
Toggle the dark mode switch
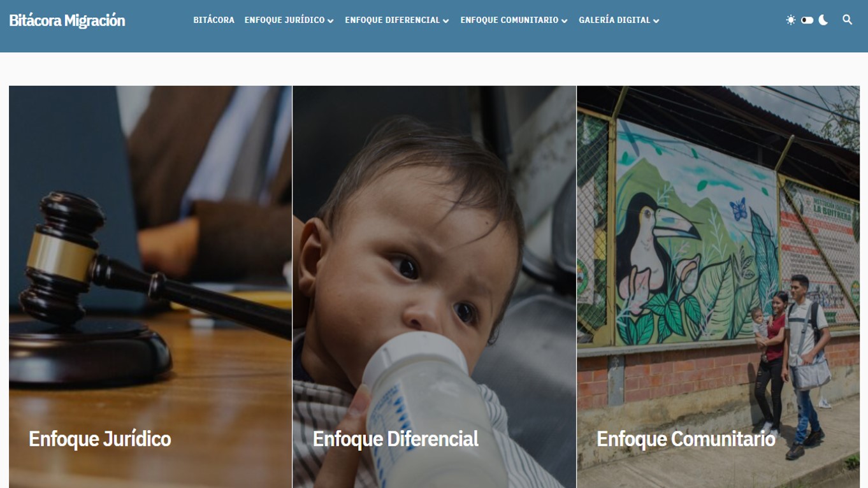click(x=807, y=20)
